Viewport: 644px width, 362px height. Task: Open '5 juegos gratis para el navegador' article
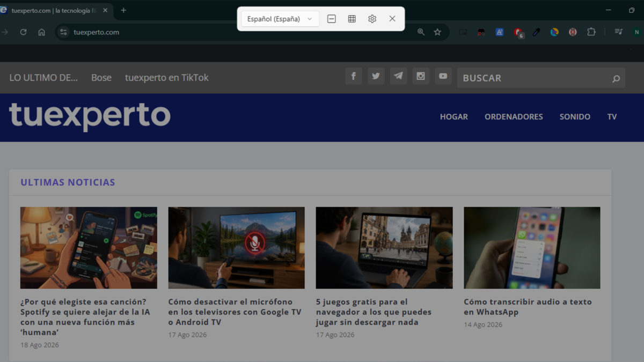[x=374, y=312]
